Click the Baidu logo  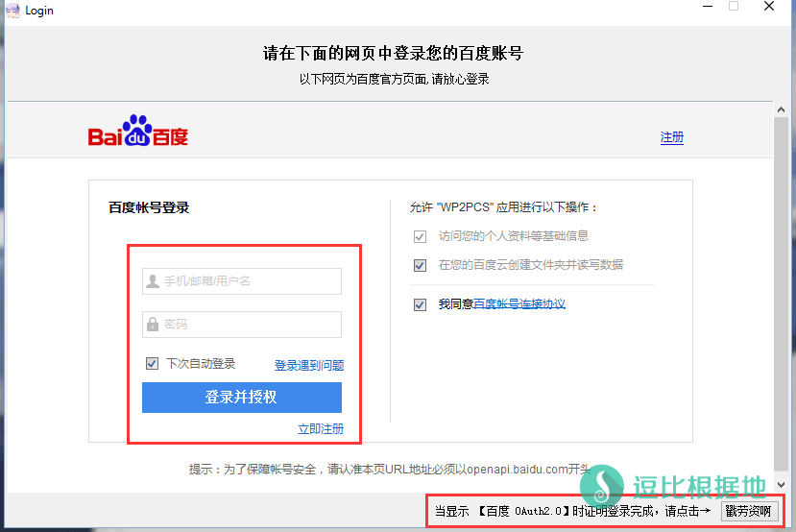(138, 131)
